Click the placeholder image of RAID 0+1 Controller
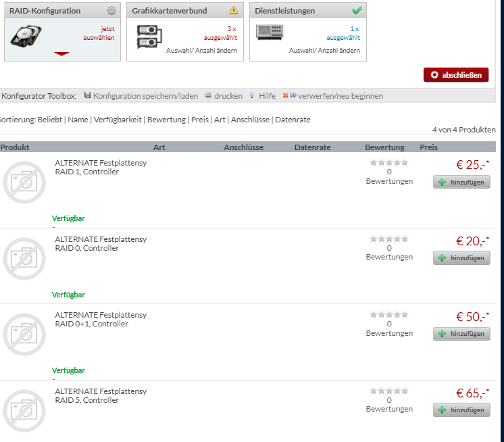Screen dimensions: 504x442 tap(24, 335)
